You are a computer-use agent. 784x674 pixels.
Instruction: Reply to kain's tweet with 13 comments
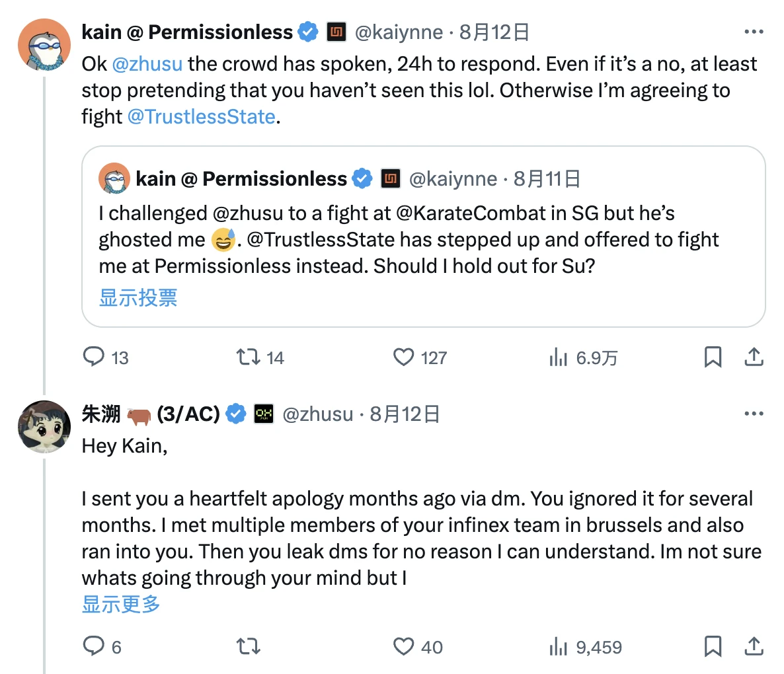[x=94, y=357]
